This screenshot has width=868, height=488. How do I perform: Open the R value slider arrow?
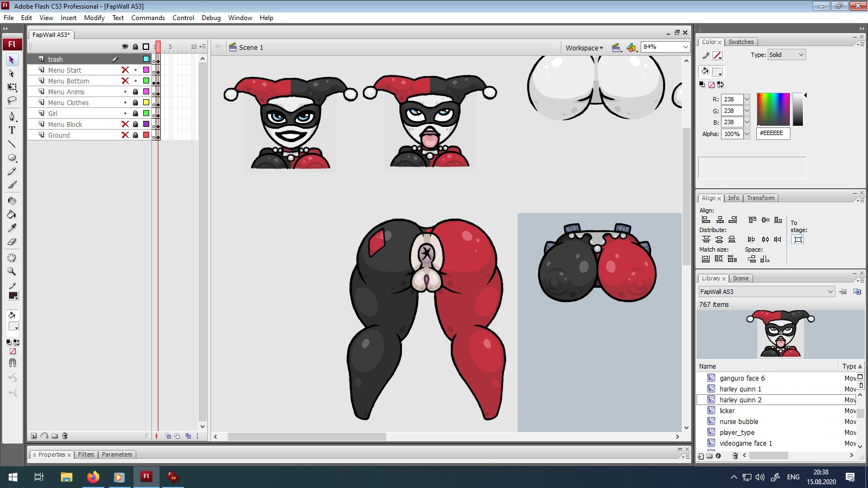pyautogui.click(x=747, y=99)
